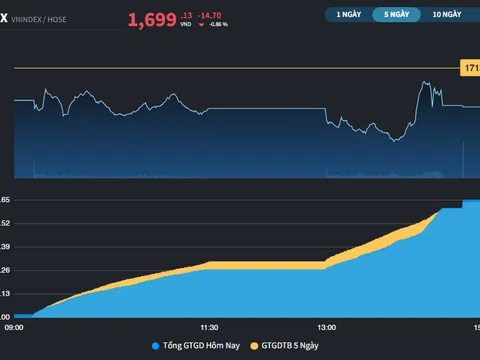Viewport: 480px width, 360px height.
Task: Click the VNINDEX / HOSE ticker label
Action: coord(38,20)
